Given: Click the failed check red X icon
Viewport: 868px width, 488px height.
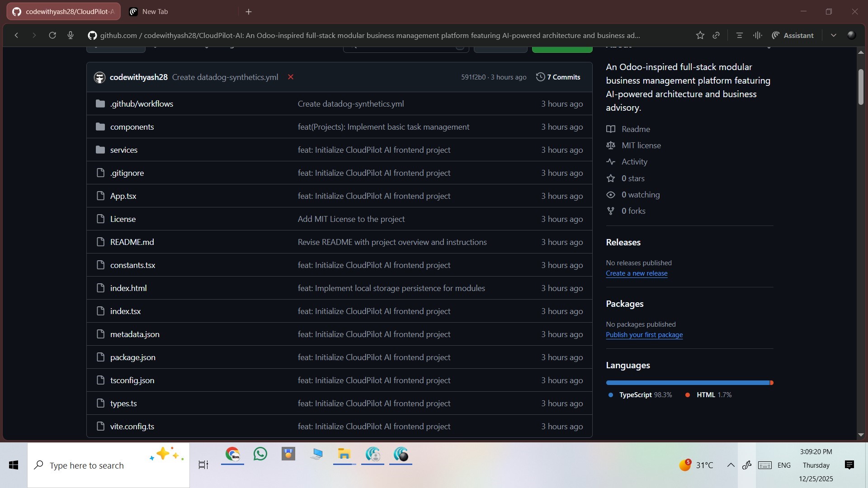Looking at the screenshot, I should [x=291, y=77].
